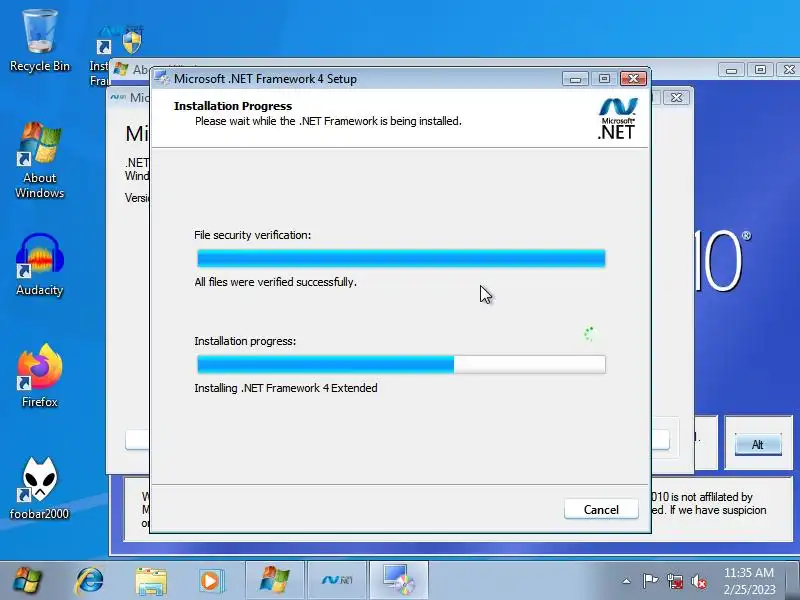Screen dimensions: 800x600
Task: Open Windows Explorer from the taskbar
Action: click(x=151, y=581)
